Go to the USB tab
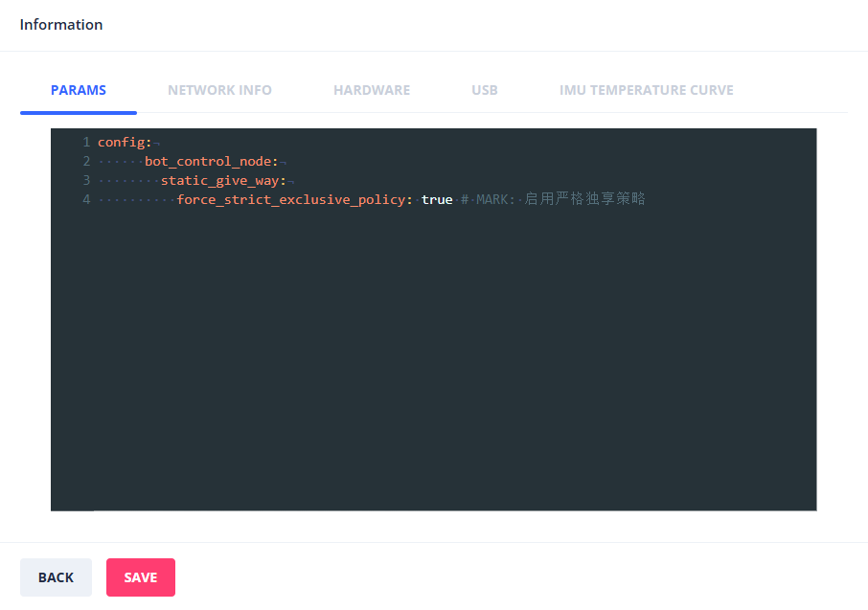 click(x=484, y=90)
